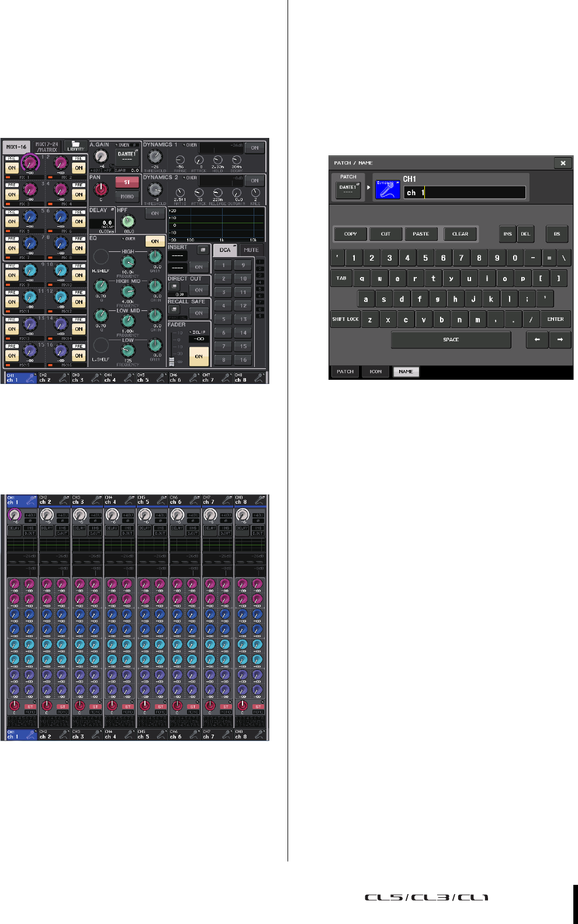Toggle the EQ ON button
The image size is (578, 924).
(155, 241)
